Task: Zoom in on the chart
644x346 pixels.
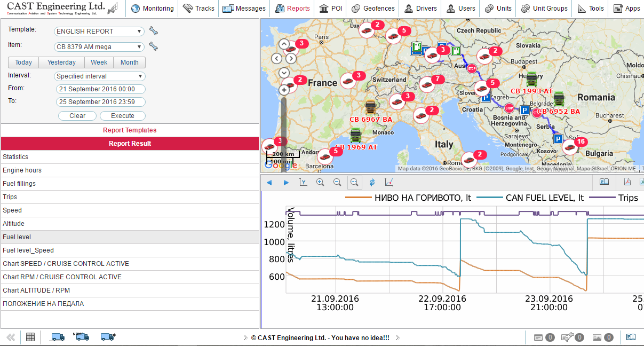Action: (x=320, y=183)
